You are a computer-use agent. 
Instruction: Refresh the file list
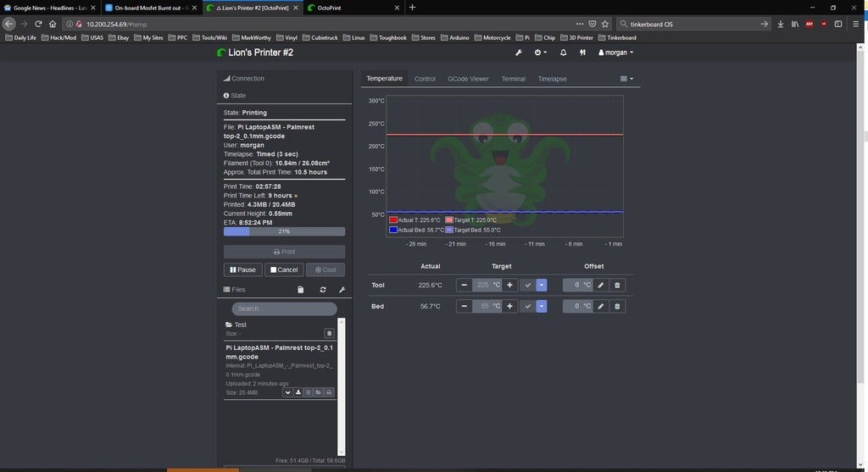click(x=323, y=290)
